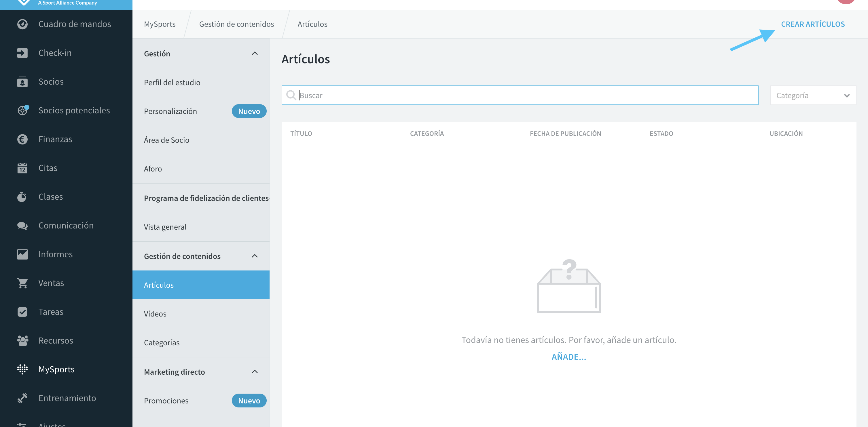The height and width of the screenshot is (427, 868).
Task: Focus the Buscar search field
Action: [520, 95]
